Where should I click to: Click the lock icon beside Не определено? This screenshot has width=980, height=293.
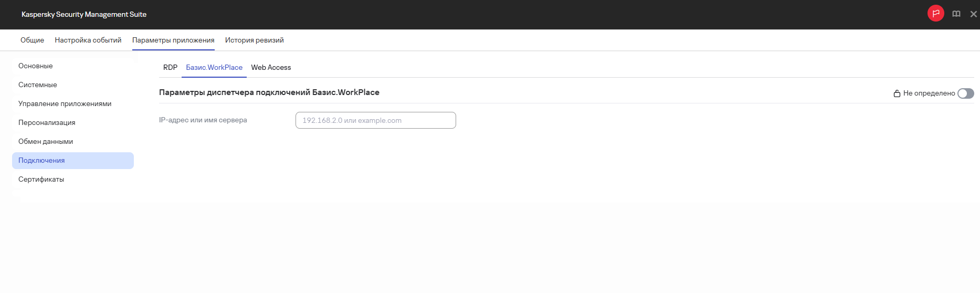coord(897,93)
